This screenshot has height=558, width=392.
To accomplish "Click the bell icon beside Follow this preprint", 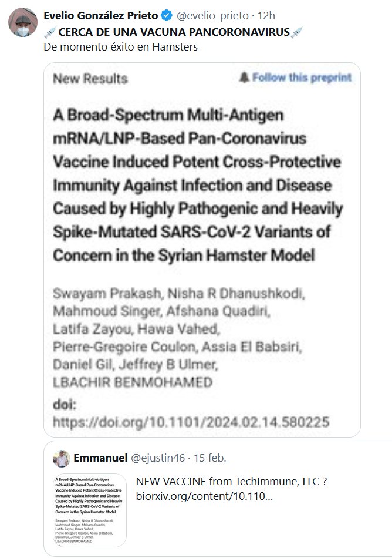I will tap(244, 78).
